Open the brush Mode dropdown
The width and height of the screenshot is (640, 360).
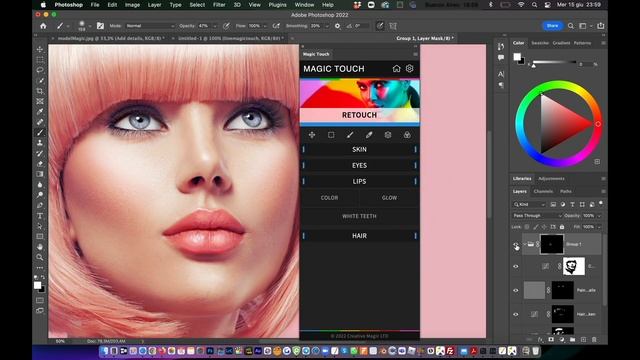[150, 26]
